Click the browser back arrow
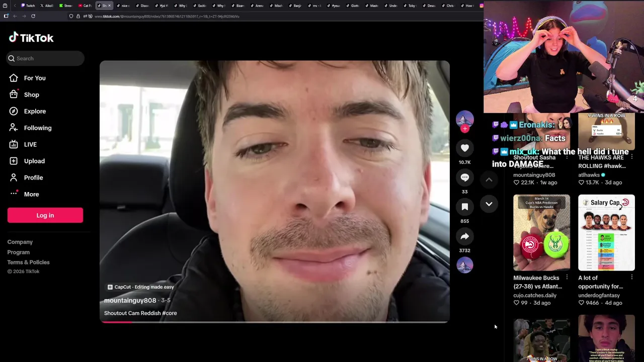The height and width of the screenshot is (362, 644). (x=15, y=16)
